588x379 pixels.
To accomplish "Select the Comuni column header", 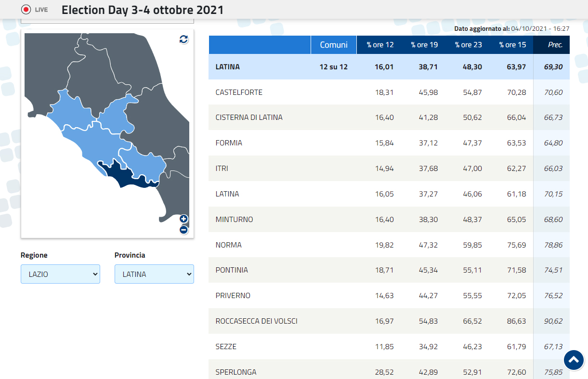I will pos(334,45).
